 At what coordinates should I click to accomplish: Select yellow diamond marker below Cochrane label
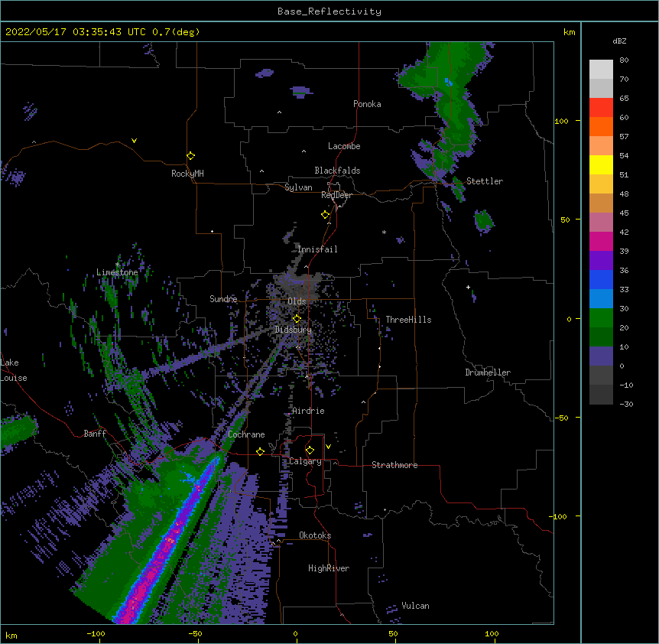point(260,451)
